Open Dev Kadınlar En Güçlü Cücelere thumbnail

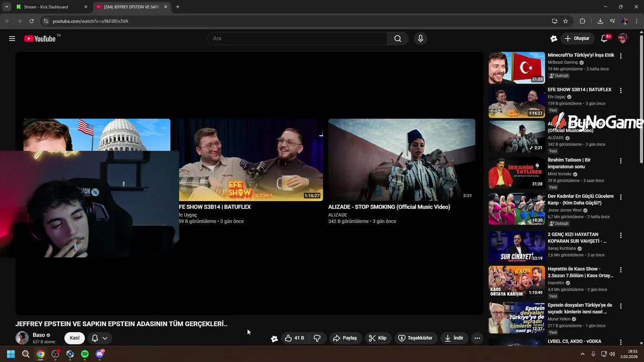click(x=517, y=209)
